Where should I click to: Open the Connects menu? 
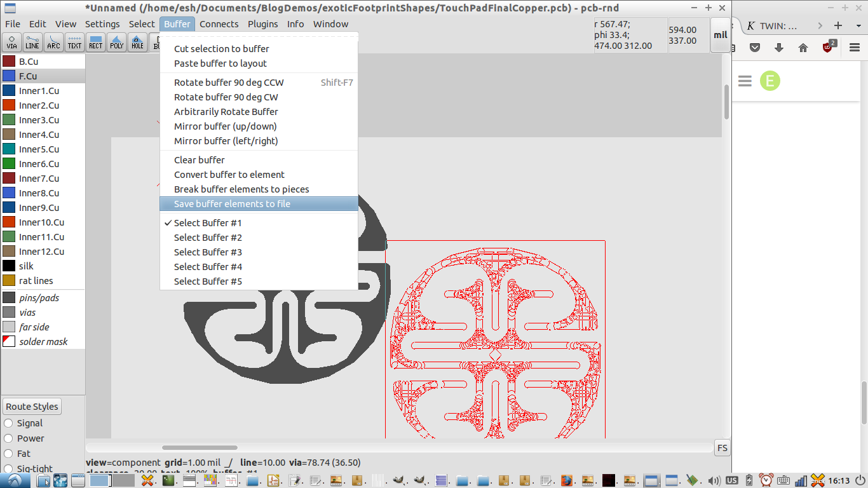click(x=219, y=24)
